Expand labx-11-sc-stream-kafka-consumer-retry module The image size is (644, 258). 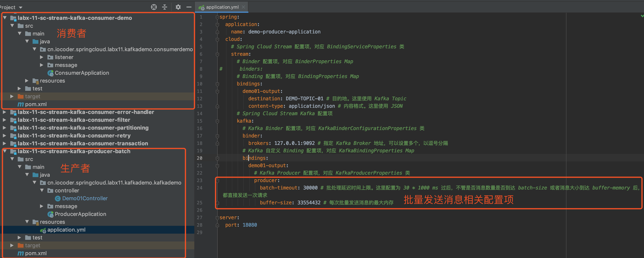[x=4, y=136]
